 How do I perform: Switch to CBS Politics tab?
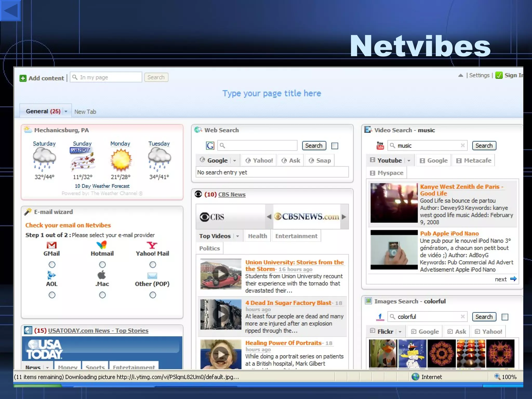(209, 249)
